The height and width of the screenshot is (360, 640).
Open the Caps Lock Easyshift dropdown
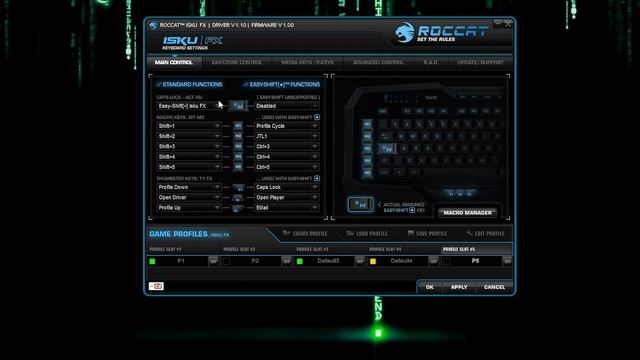(x=287, y=187)
